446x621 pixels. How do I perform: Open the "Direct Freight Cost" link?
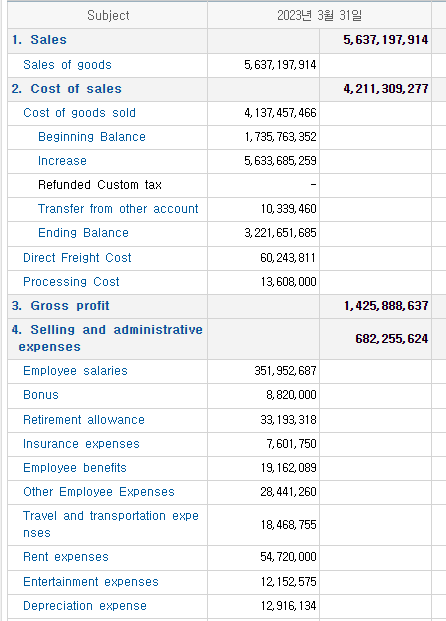[77, 258]
